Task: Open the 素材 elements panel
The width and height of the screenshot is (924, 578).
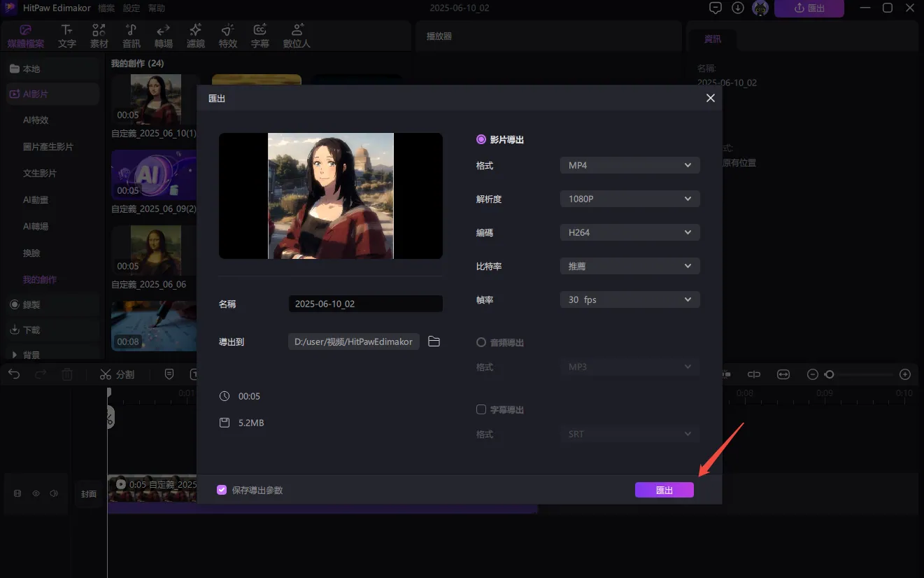Action: pos(99,36)
